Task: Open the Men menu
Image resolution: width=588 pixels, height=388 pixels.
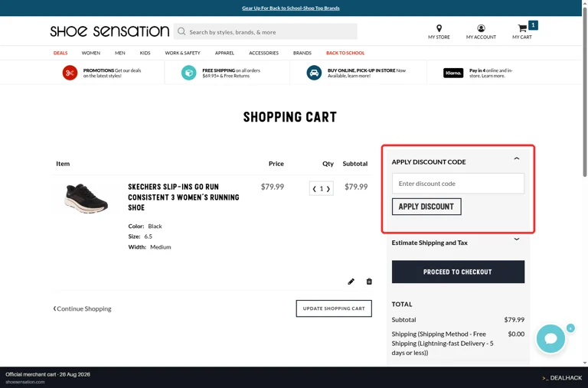Action: tap(120, 53)
